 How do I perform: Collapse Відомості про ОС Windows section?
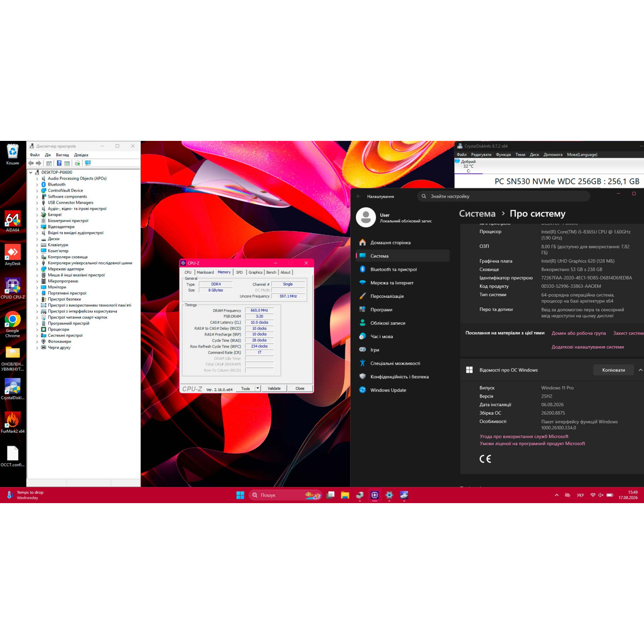click(640, 370)
